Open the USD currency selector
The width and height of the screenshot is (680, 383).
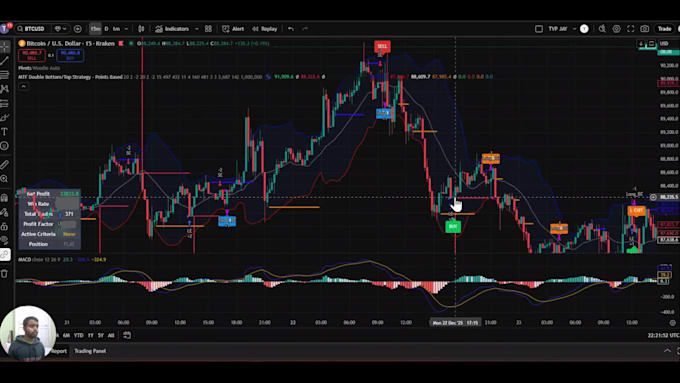pos(664,43)
